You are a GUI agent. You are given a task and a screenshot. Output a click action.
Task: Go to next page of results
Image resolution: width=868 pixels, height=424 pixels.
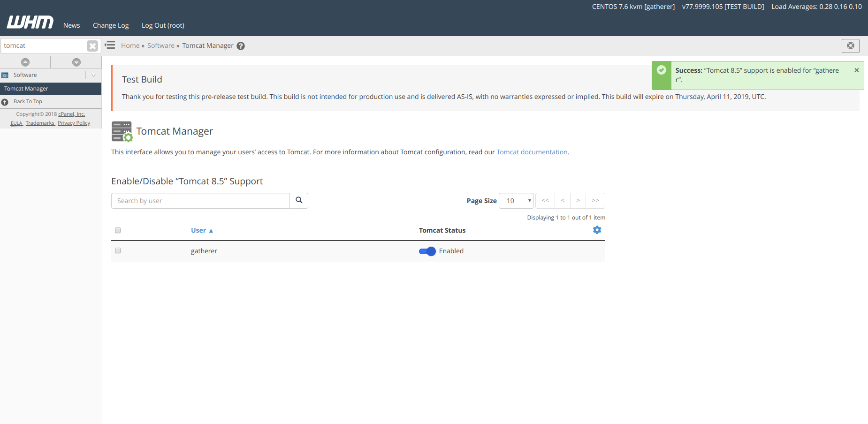pyautogui.click(x=578, y=201)
